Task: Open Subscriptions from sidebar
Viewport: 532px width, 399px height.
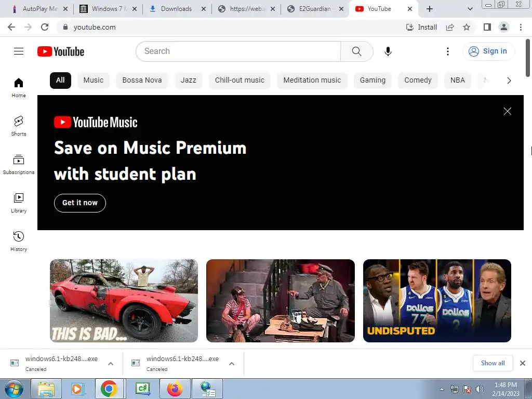Action: click(x=19, y=164)
